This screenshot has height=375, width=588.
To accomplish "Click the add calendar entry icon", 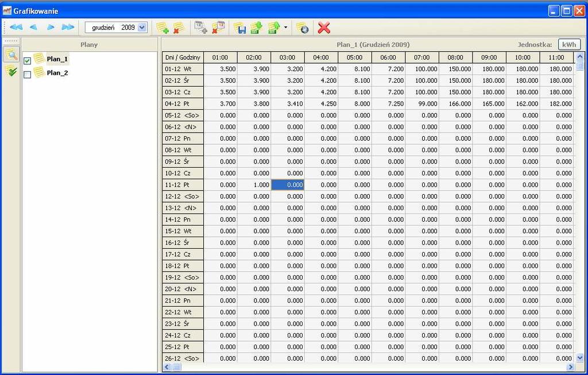I will 201,28.
